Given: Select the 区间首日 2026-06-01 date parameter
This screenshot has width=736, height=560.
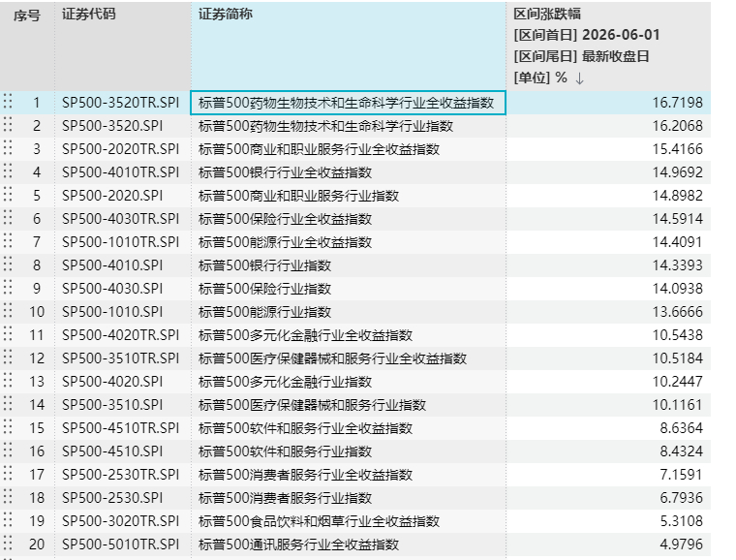Looking at the screenshot, I should (x=587, y=35).
